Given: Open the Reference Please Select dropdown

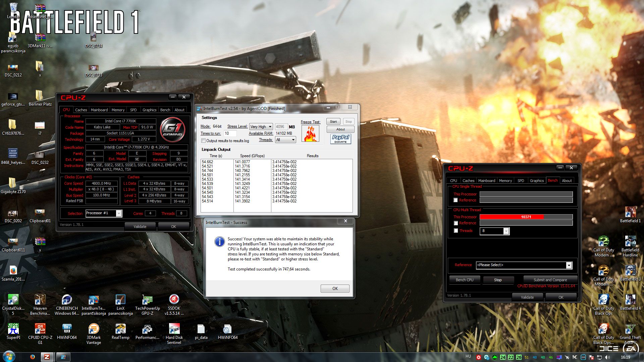Looking at the screenshot, I should tap(569, 265).
